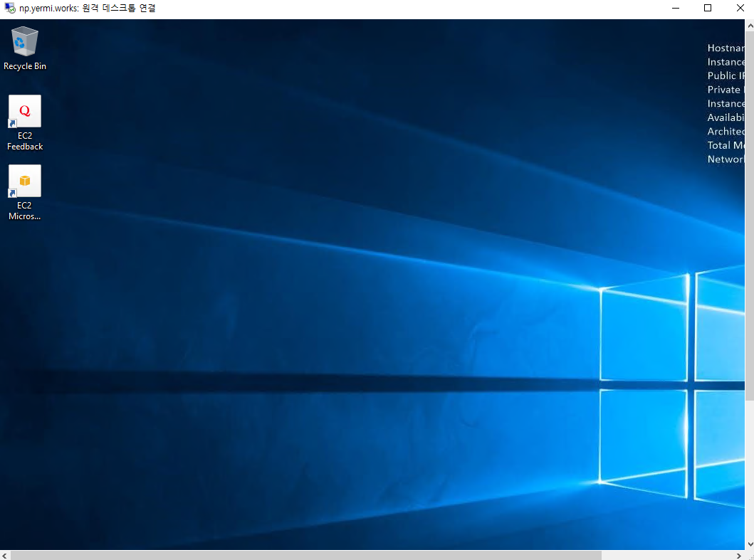This screenshot has height=560, width=754.
Task: Click the 'Public I' info text
Action: [726, 76]
